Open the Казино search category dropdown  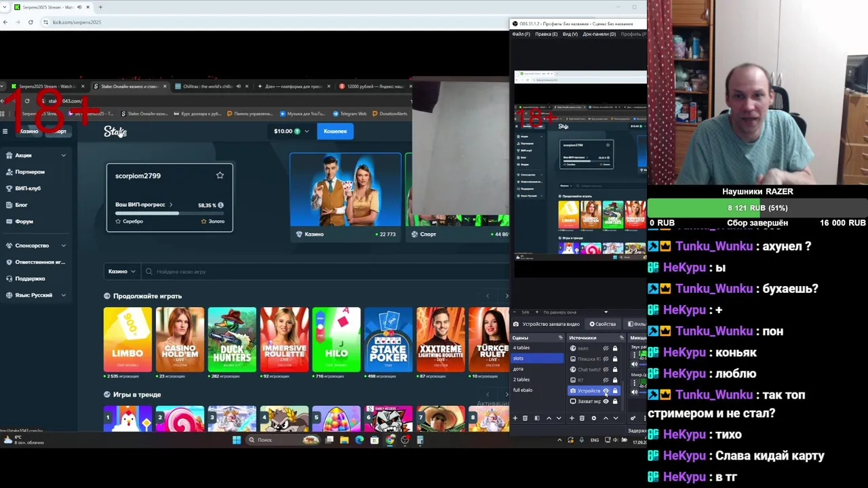pos(122,271)
